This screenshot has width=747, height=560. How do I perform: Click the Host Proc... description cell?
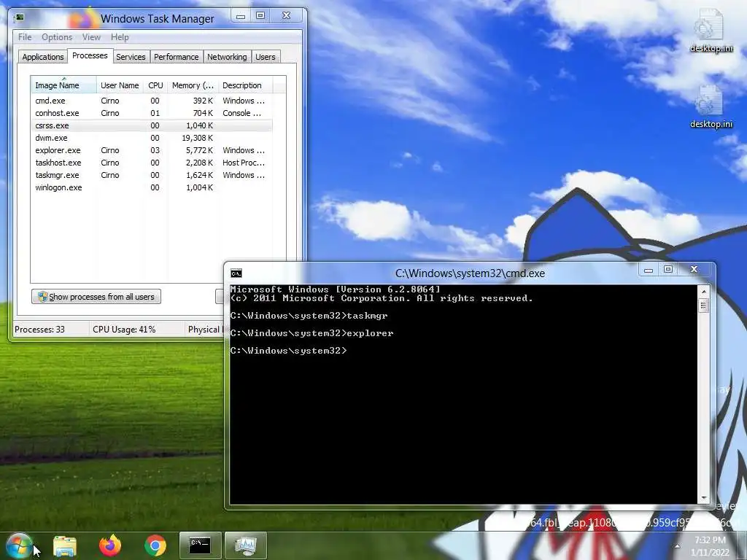pyautogui.click(x=244, y=163)
